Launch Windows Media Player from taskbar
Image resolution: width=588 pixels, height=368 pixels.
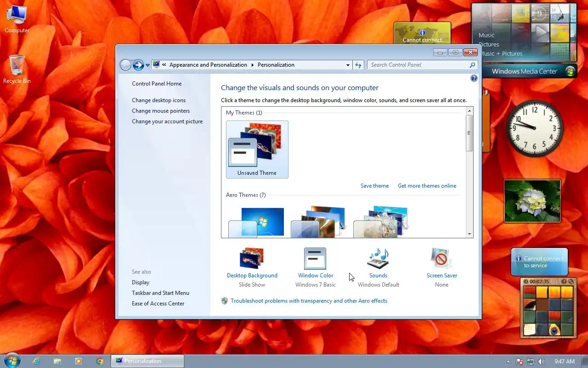79,362
